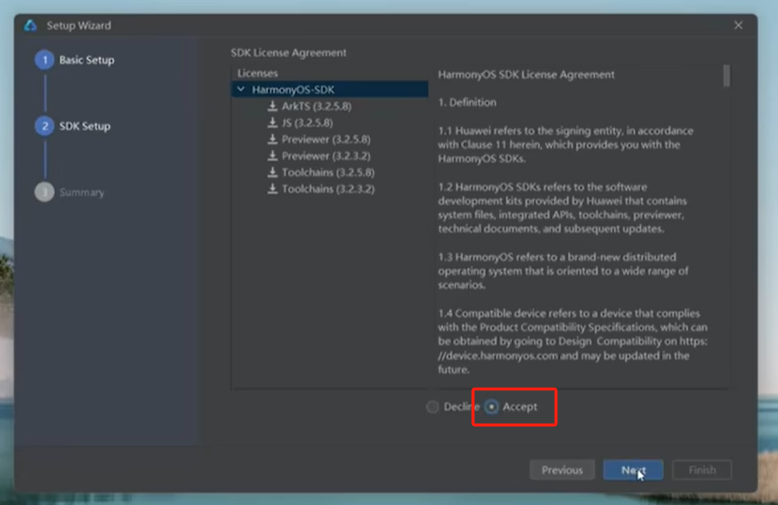This screenshot has height=505, width=778.
Task: Click the Next button
Action: (x=633, y=470)
